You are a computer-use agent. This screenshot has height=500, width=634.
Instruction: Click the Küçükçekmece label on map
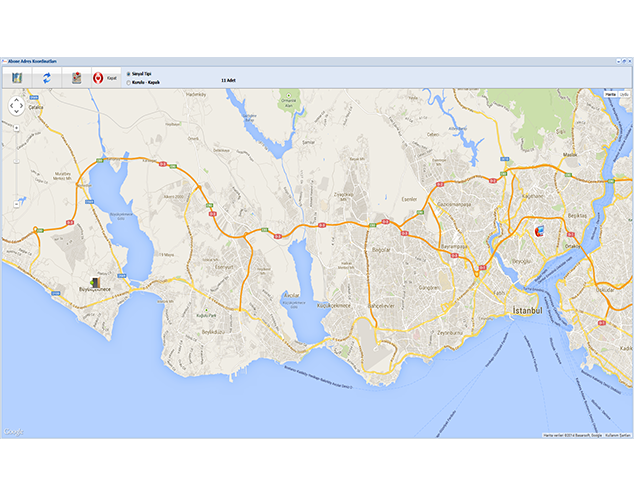click(334, 306)
